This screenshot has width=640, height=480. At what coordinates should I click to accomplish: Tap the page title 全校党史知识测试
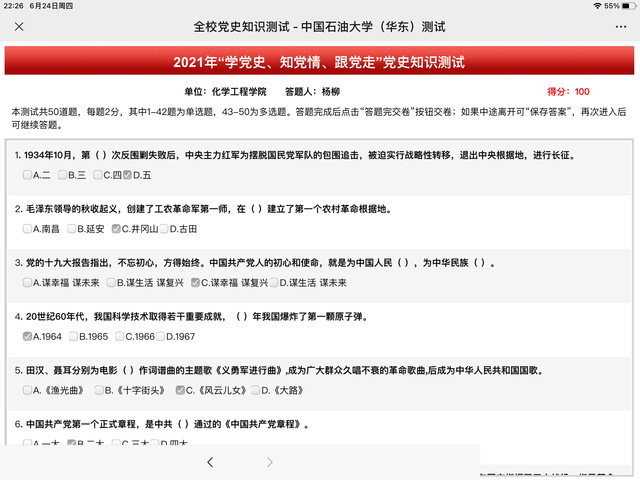319,25
